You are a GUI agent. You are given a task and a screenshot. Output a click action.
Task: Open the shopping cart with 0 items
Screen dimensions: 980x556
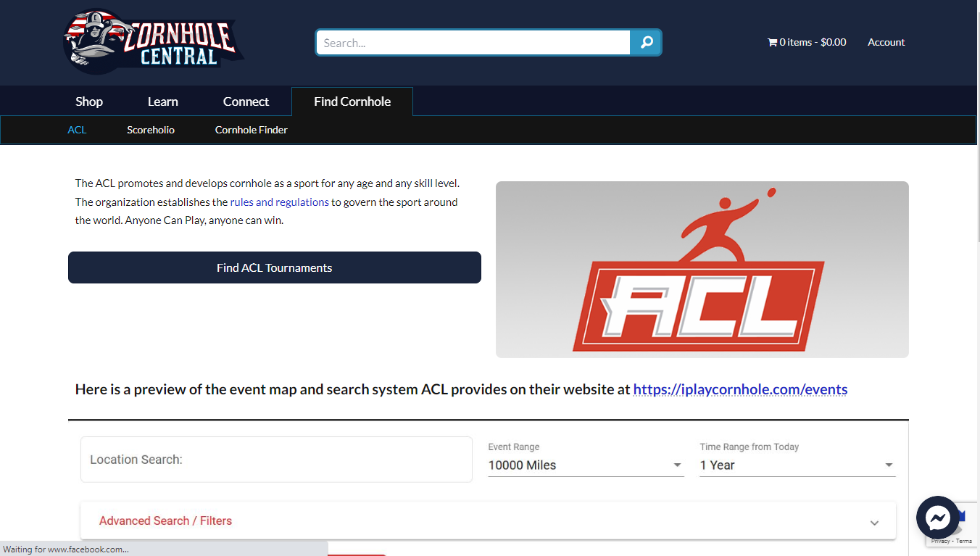click(x=806, y=42)
